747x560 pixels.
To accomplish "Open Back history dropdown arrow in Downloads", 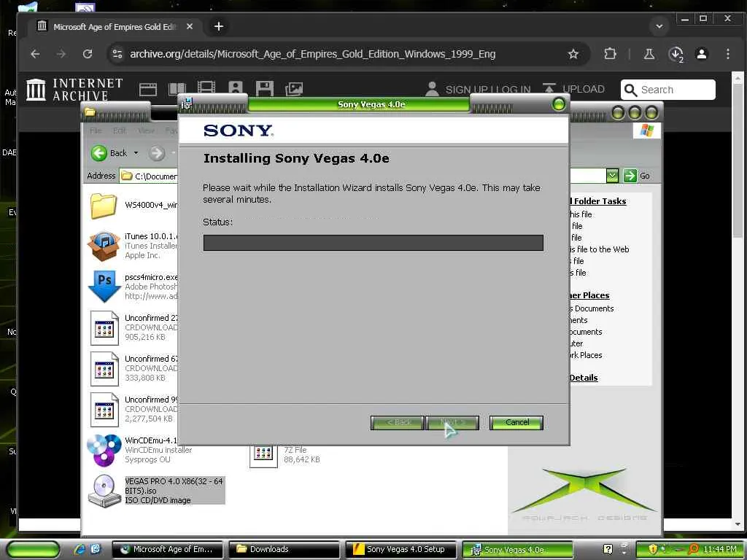I will (136, 153).
